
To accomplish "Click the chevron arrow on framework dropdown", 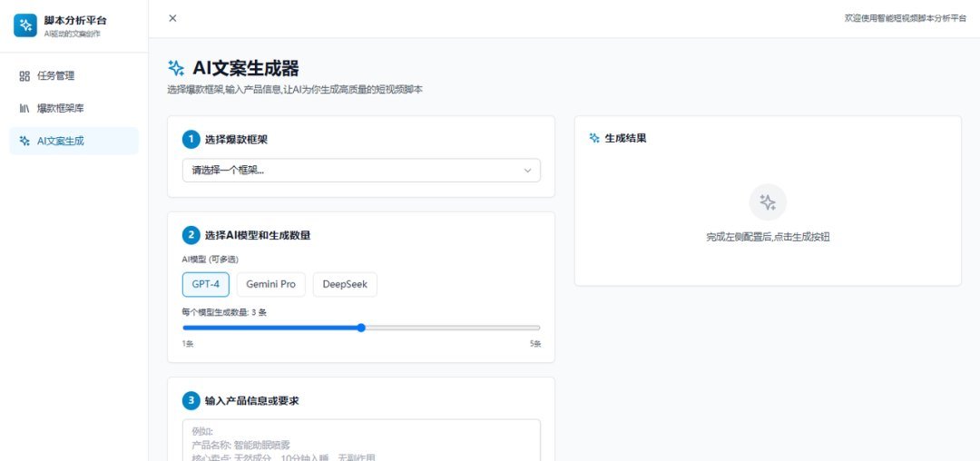I will 527,171.
